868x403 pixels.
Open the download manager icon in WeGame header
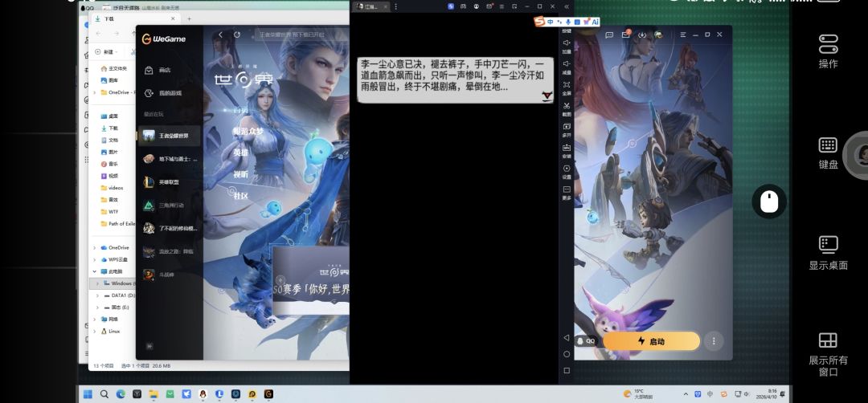pos(642,35)
